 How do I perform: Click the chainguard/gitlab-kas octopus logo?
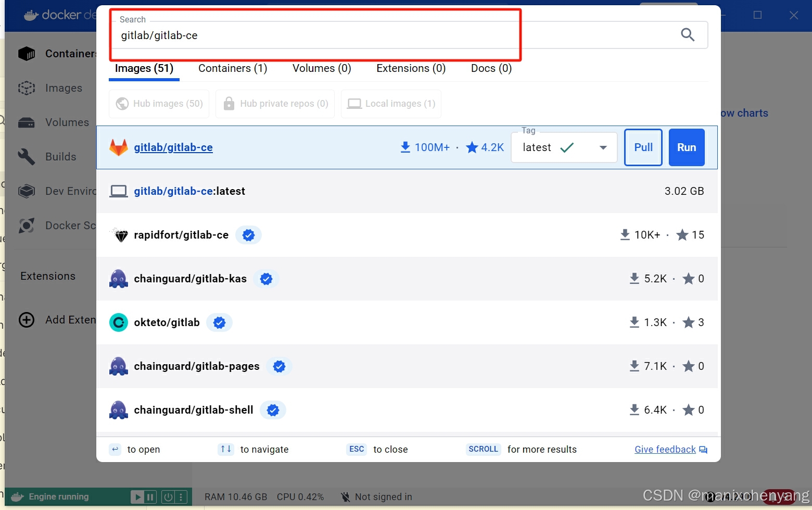pos(119,279)
